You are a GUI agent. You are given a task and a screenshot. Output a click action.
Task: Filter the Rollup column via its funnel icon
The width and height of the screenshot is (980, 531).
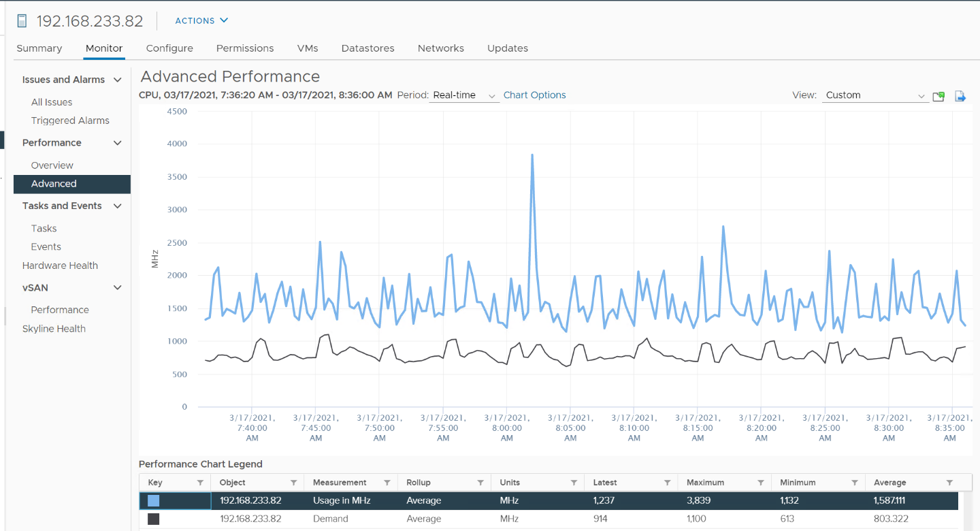[480, 483]
